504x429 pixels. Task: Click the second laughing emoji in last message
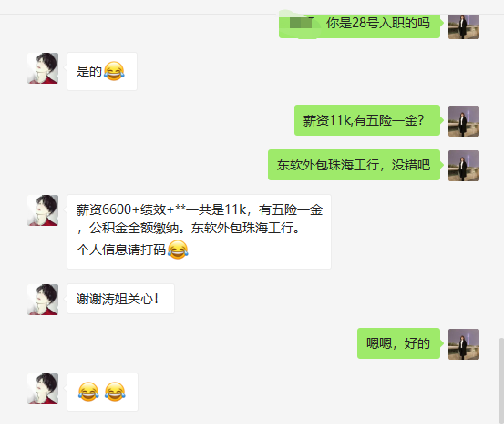tap(115, 392)
